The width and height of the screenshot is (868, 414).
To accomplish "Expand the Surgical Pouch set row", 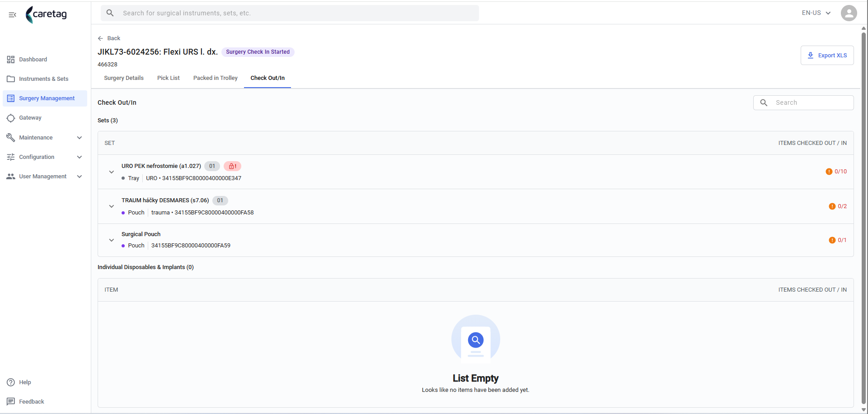I will click(111, 240).
